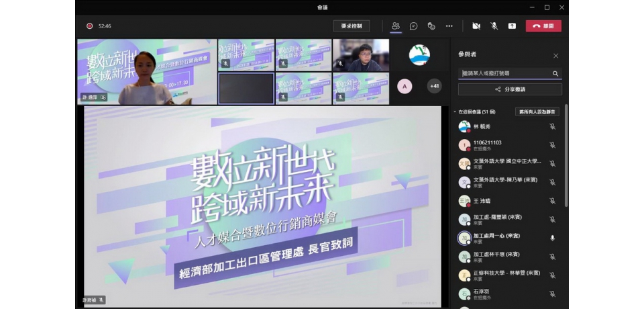Open the meeting chat icon
Viewport: 644px width, 309px height.
tap(414, 26)
